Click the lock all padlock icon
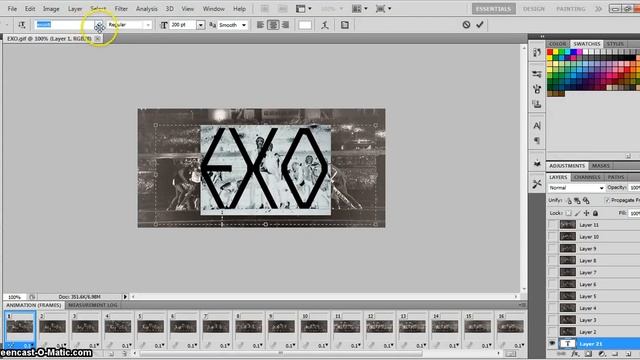The height and width of the screenshot is (360, 640). pyautogui.click(x=596, y=213)
